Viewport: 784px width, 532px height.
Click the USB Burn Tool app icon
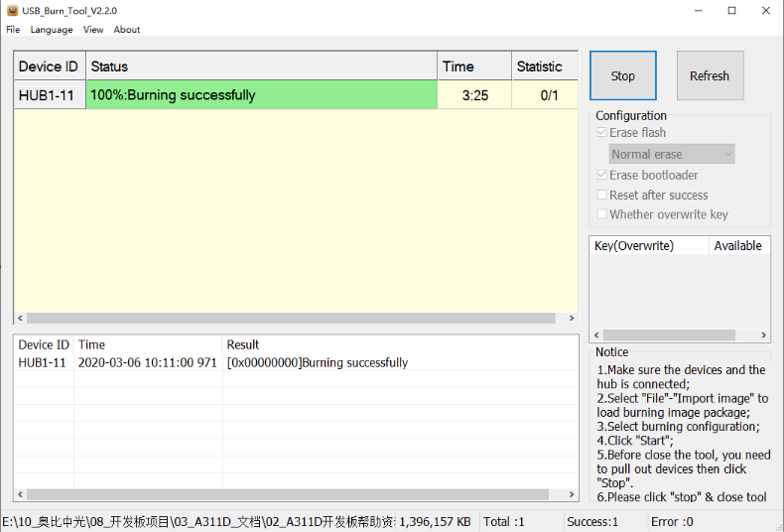(x=12, y=11)
